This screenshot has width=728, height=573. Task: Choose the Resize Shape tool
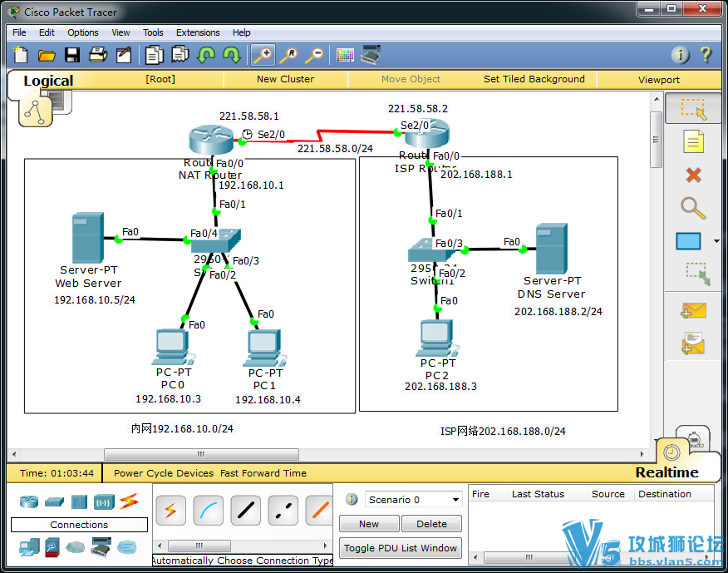pyautogui.click(x=698, y=274)
